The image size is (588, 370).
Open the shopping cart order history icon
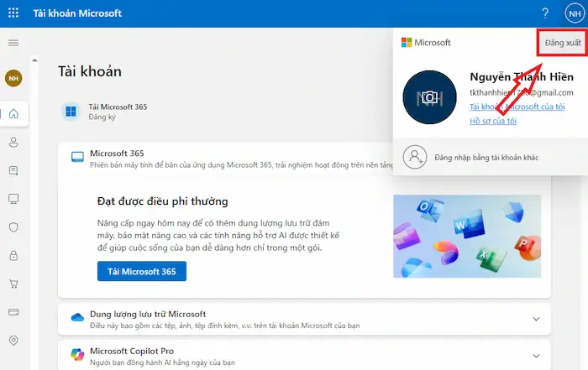point(13,284)
